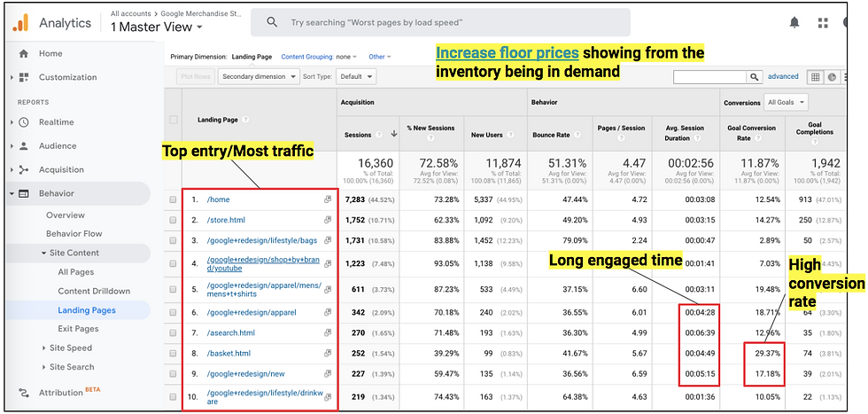
Task: Click help icon next to Landing Page
Action: 245,120
